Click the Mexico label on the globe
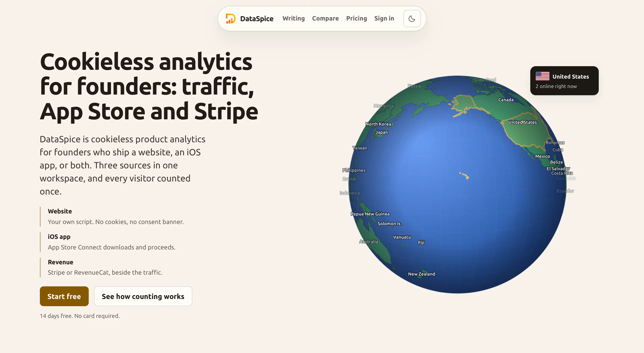This screenshot has width=644, height=353. 542,156
